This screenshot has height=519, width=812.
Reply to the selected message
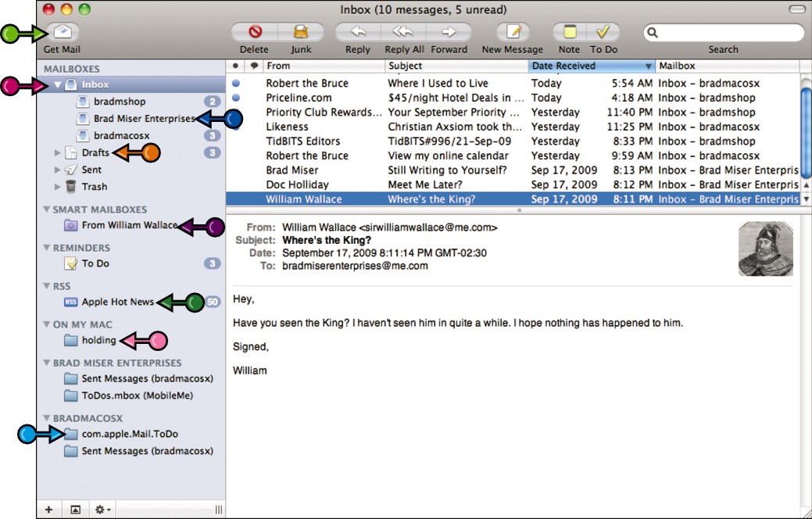358,32
